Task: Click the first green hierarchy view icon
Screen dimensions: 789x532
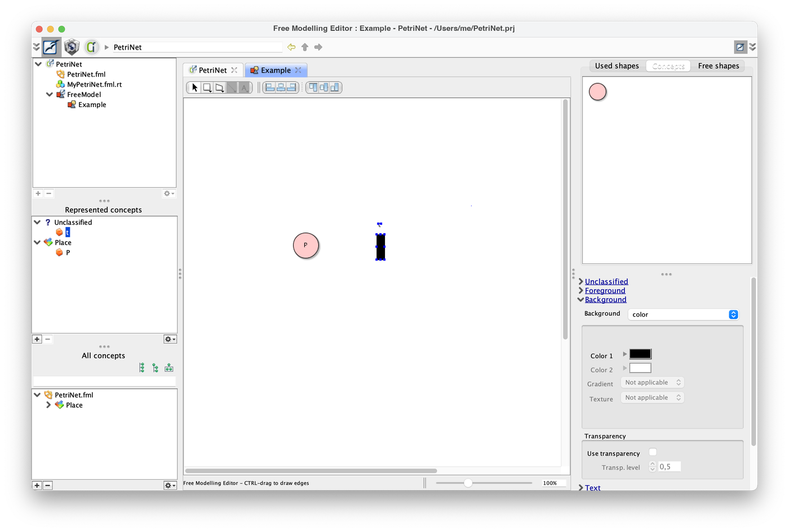Action: (141, 368)
